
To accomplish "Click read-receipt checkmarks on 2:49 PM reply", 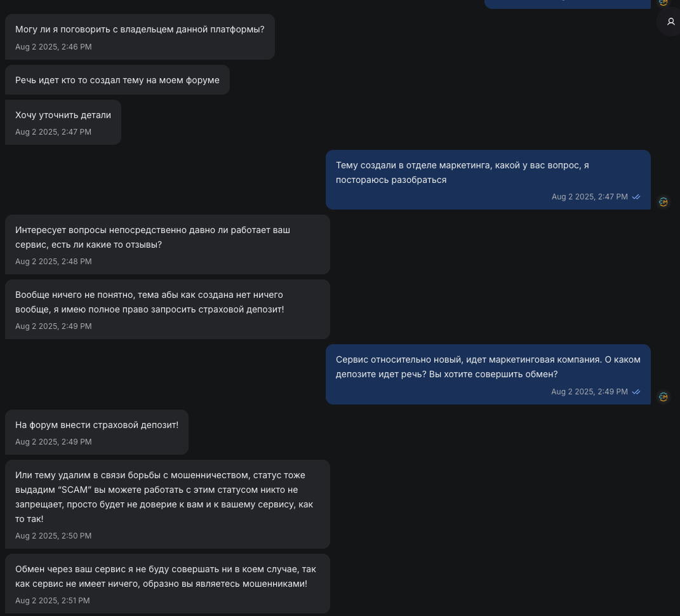I will tap(636, 392).
